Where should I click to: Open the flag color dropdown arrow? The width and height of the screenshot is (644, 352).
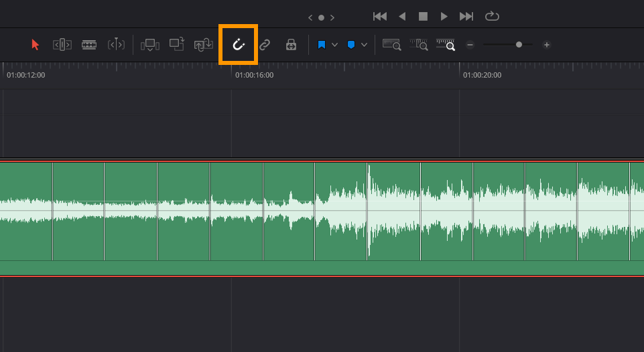[x=334, y=45]
